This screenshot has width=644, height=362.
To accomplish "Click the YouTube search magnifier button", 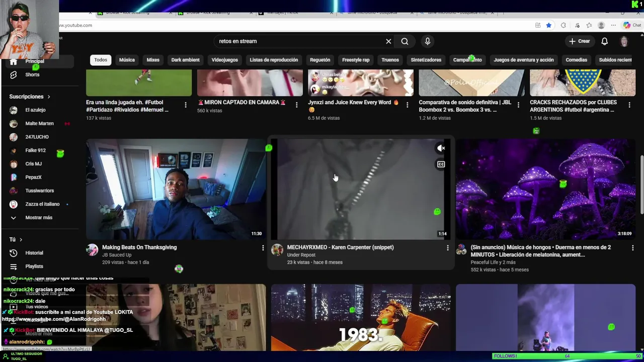I will [405, 41].
